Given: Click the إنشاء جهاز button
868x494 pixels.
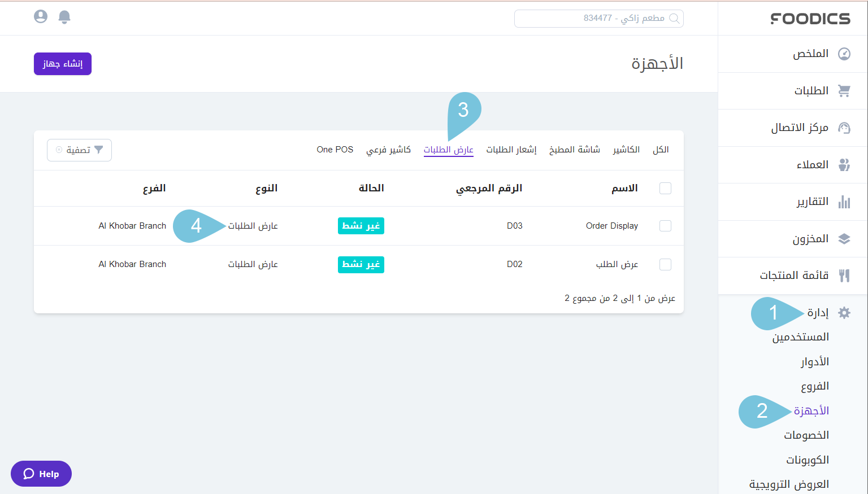Looking at the screenshot, I should tap(63, 64).
